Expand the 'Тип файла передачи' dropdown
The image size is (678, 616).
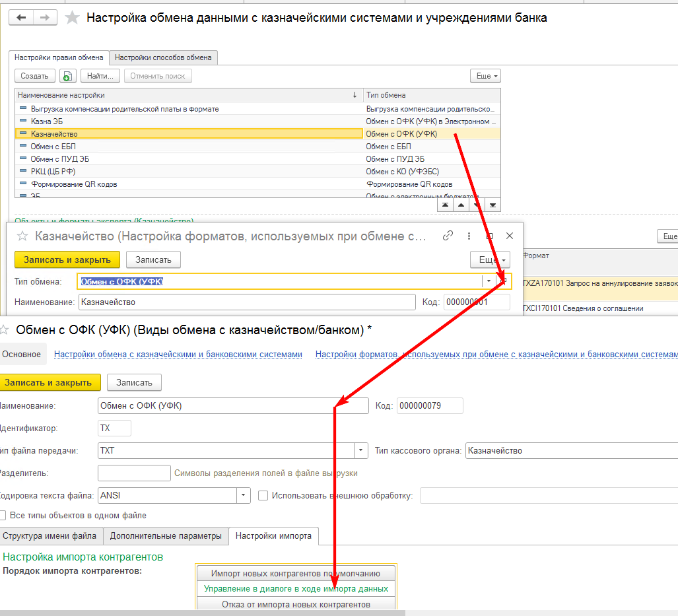tap(361, 451)
